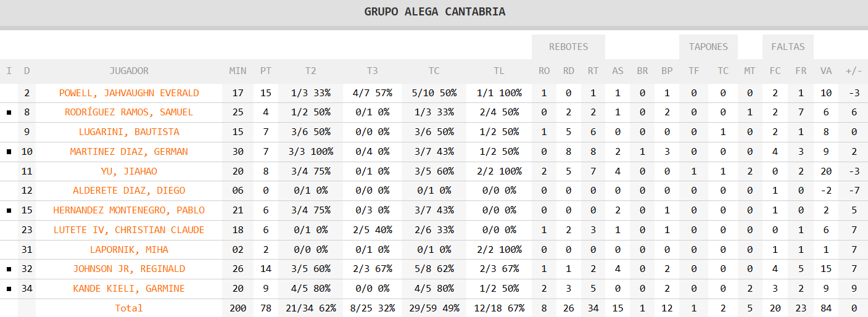Click the starter marker beside number 32
Screen dimensions: 868x317
pyautogui.click(x=9, y=270)
